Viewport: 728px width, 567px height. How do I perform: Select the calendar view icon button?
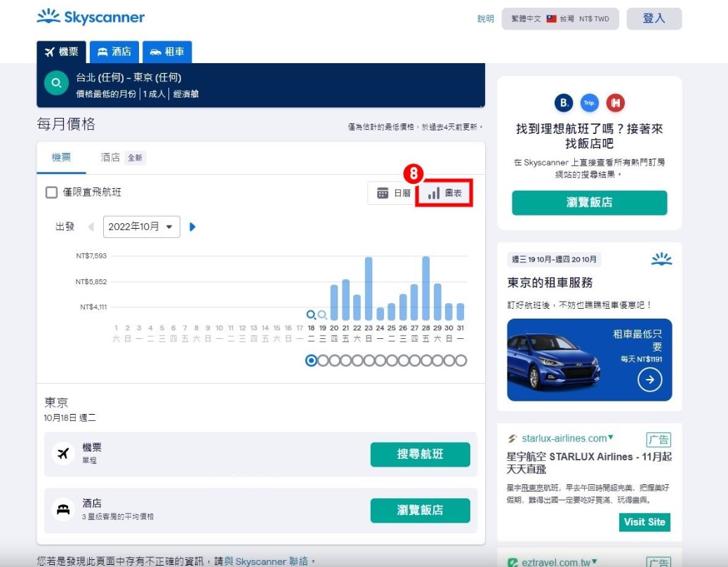(x=393, y=193)
